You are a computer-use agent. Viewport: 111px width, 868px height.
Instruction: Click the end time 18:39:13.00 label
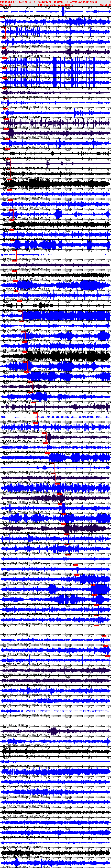pos(105,5)
